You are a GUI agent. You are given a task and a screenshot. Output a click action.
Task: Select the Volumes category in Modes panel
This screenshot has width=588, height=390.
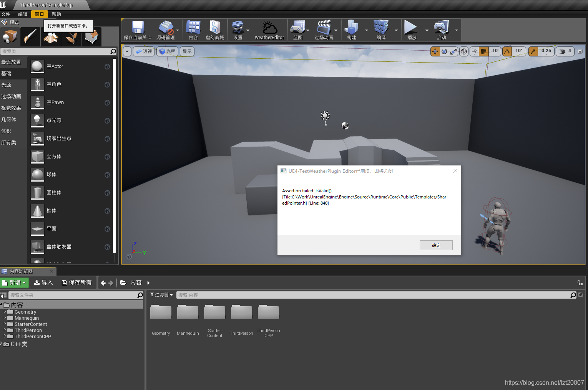pos(13,131)
